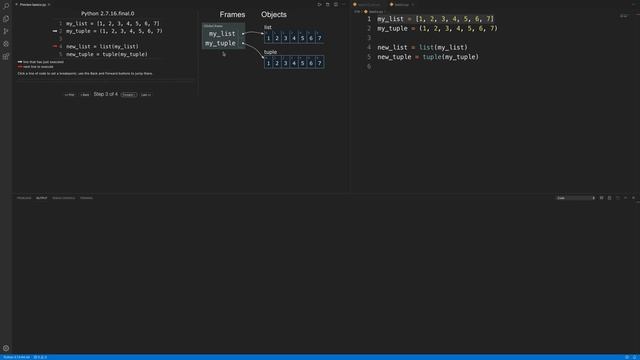Click the feedback icon in the status bar
This screenshot has width=640, height=360.
(x=627, y=357)
